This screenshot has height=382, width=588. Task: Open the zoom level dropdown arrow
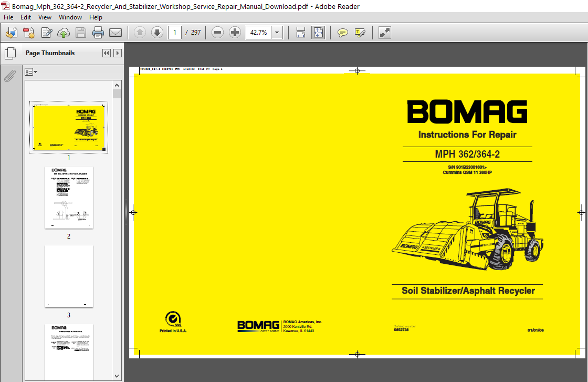pyautogui.click(x=277, y=33)
